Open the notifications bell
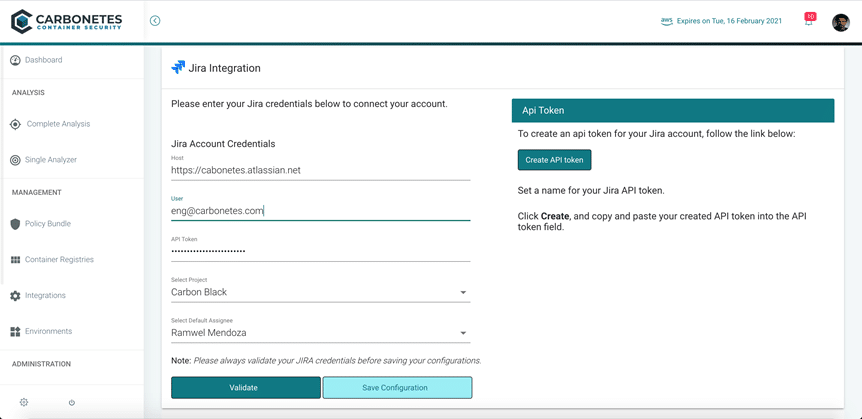Screen dimensions: 862x419 tap(809, 20)
